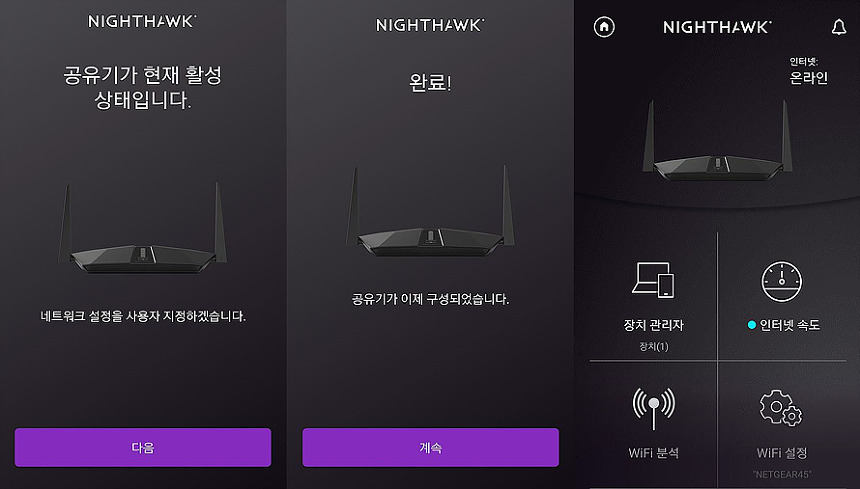Tap the NIGHTHAWK logo on the dashboard screen
This screenshot has height=489, width=860.
717,27
